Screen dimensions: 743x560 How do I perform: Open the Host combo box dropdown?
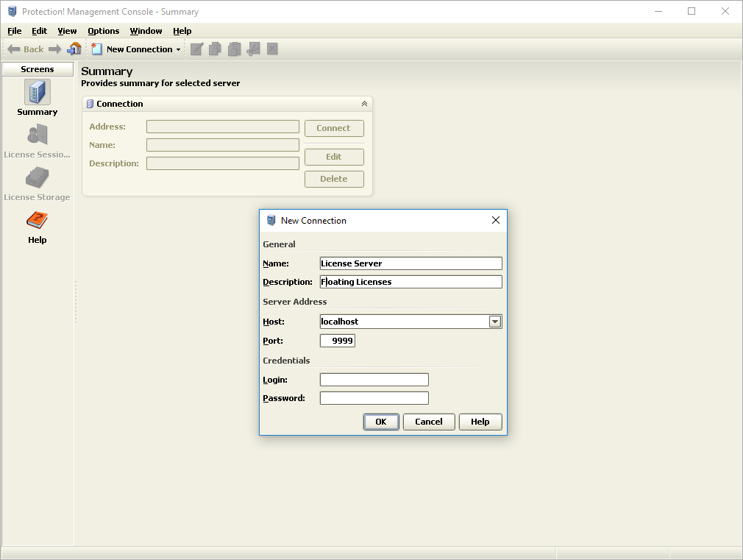pos(494,321)
